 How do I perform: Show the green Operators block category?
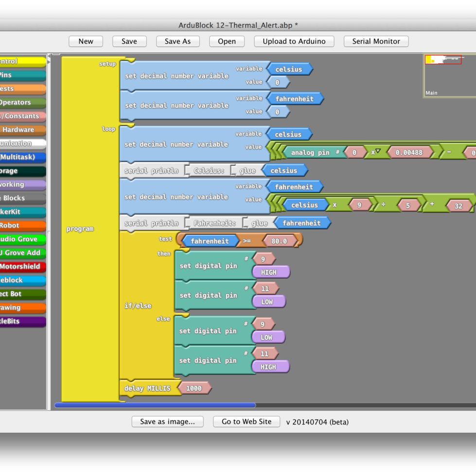(x=22, y=103)
